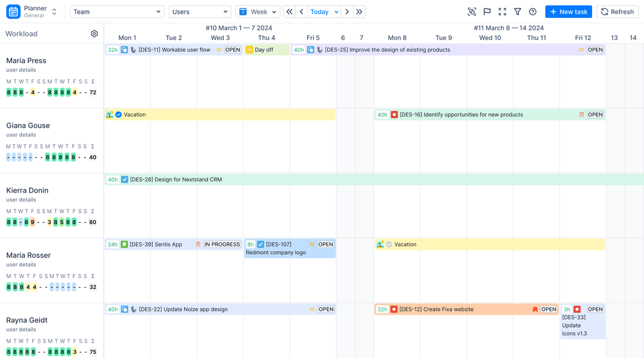Enter fullscreen using the expand arrows icon
Image resolution: width=644 pixels, height=358 pixels.
point(503,11)
